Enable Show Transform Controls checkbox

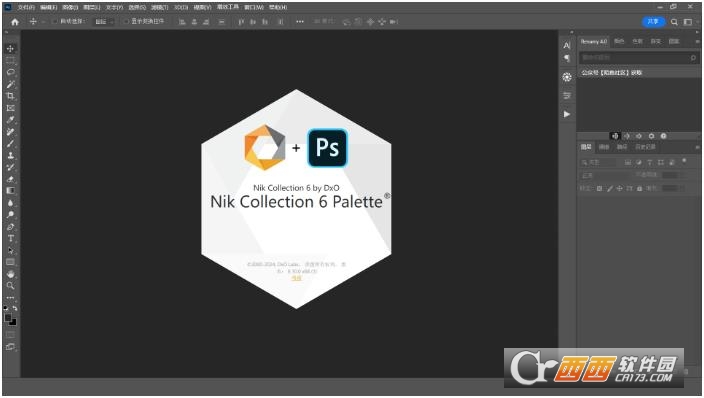[x=126, y=22]
